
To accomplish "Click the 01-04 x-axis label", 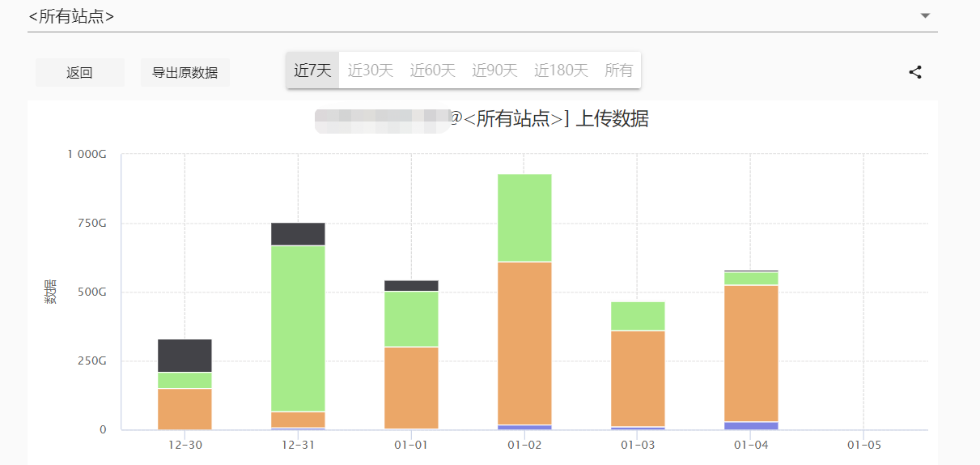I will coord(751,446).
